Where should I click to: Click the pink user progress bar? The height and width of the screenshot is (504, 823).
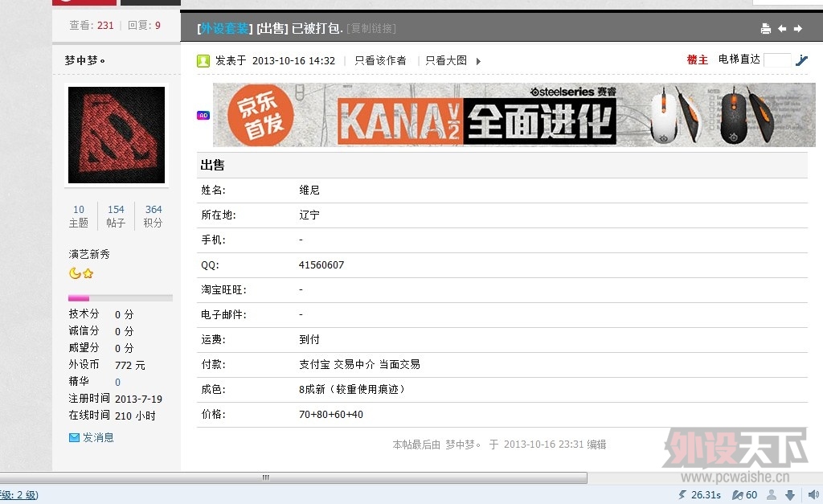121,298
